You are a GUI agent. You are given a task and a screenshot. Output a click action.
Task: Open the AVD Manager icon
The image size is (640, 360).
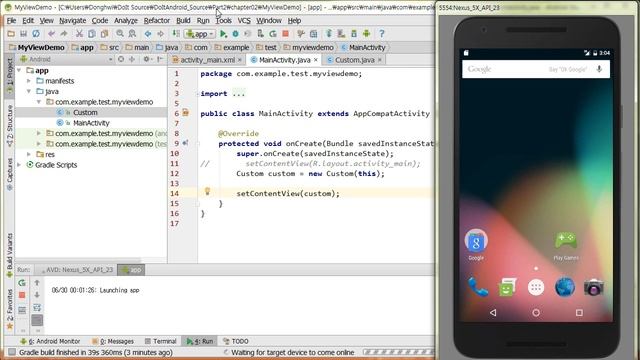coord(341,34)
